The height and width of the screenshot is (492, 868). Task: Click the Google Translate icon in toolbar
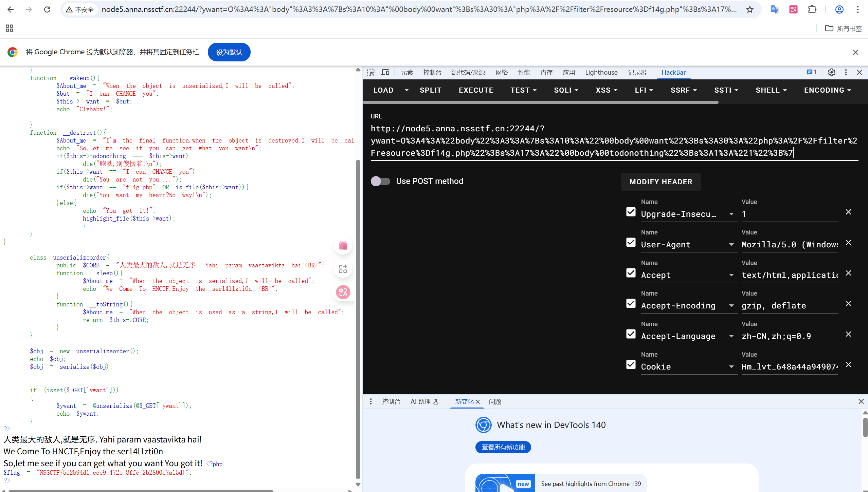[775, 10]
